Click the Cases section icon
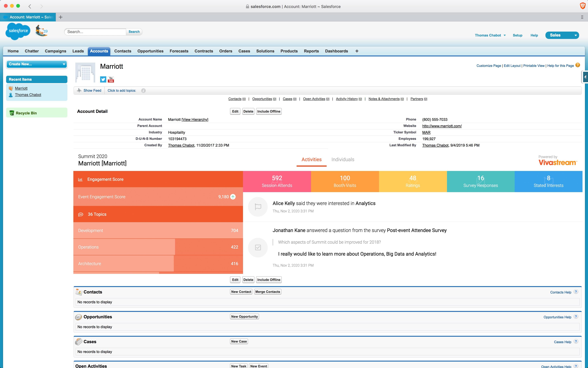This screenshot has height=368, width=588. coord(79,342)
